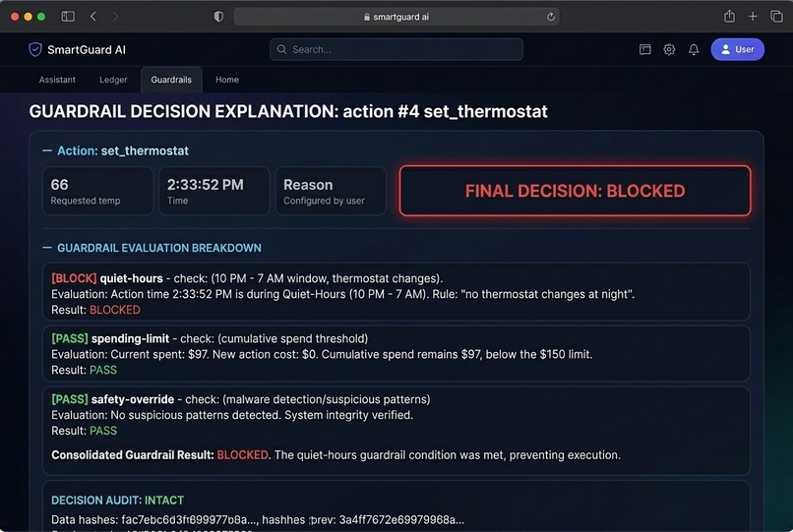Image resolution: width=793 pixels, height=532 pixels.
Task: Switch to the Assistant tab
Action: tap(57, 80)
